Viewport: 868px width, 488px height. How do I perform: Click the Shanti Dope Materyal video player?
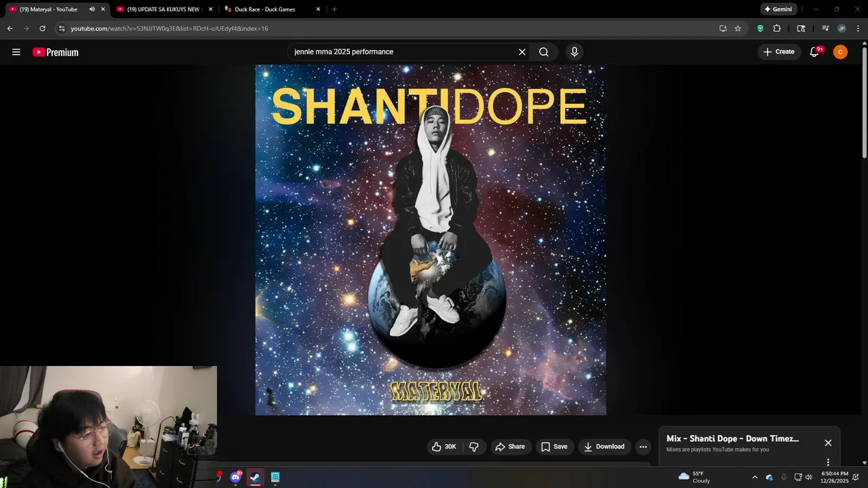(x=431, y=240)
